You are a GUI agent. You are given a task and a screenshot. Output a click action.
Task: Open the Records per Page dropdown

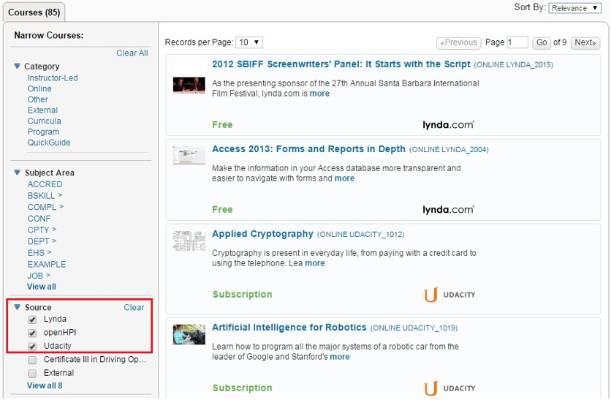point(248,42)
